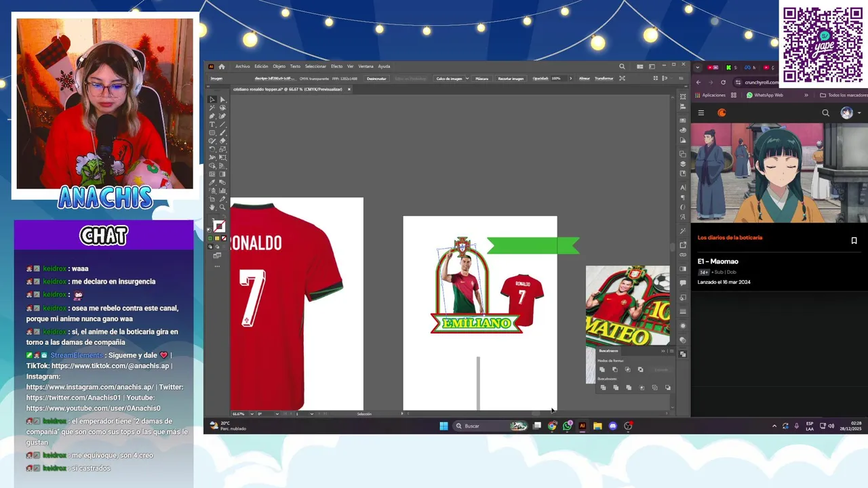Activate the Free Transform tool
The width and height of the screenshot is (868, 488).
coord(222,157)
